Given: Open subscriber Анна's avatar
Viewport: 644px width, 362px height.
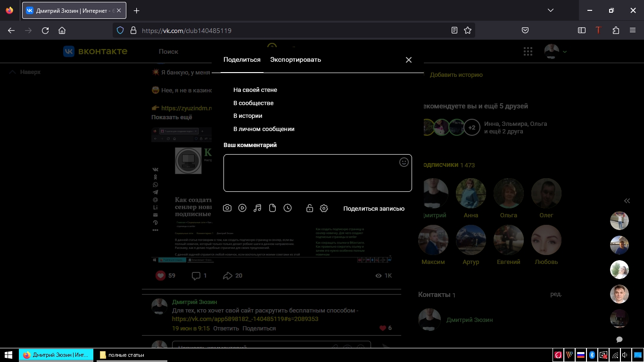Looking at the screenshot, I should tap(471, 193).
